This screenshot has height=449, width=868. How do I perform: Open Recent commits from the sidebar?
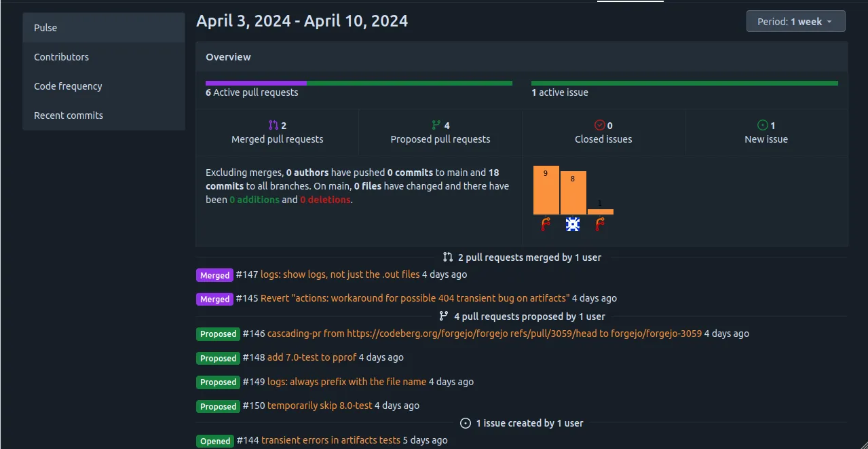tap(68, 115)
